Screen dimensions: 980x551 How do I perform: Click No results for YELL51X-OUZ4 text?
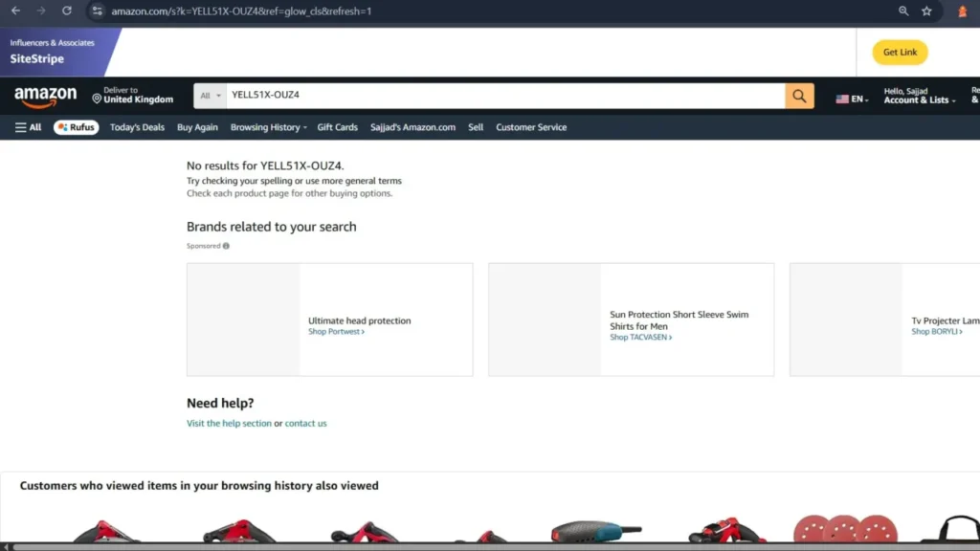[265, 166]
